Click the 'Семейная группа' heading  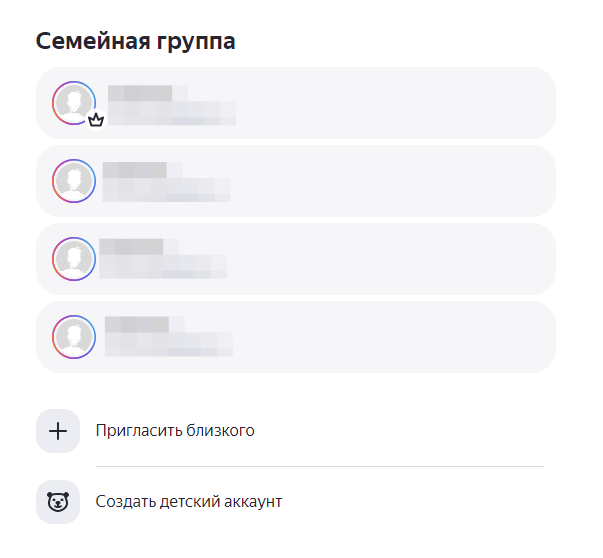click(135, 41)
